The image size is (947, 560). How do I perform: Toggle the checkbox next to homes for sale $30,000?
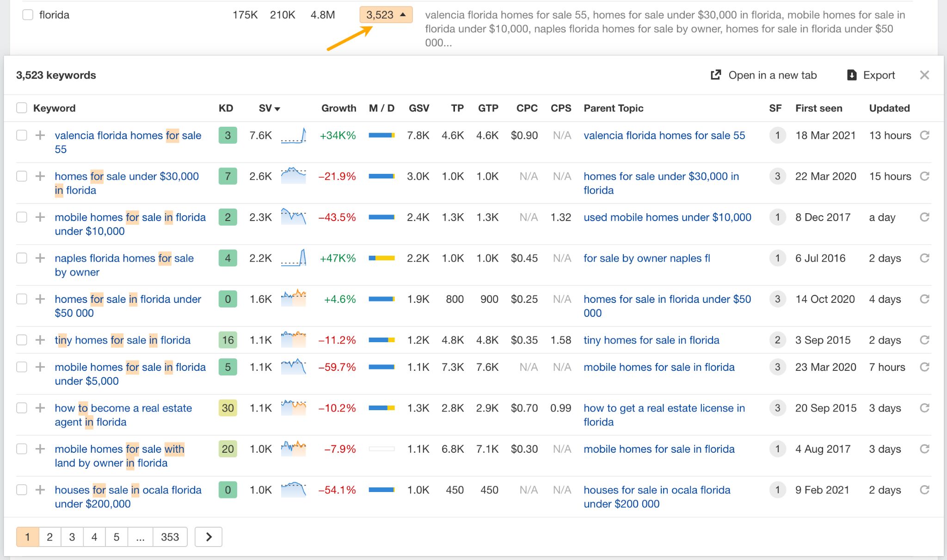click(21, 176)
